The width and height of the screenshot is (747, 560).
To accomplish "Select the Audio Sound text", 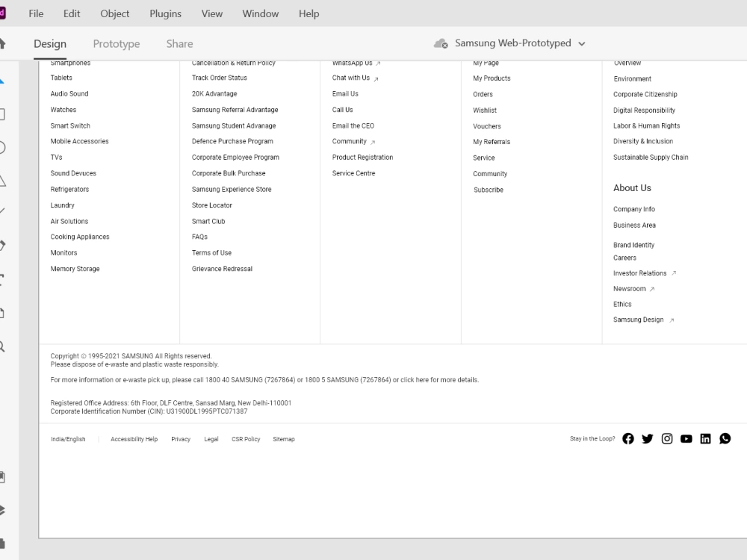I will (69, 94).
